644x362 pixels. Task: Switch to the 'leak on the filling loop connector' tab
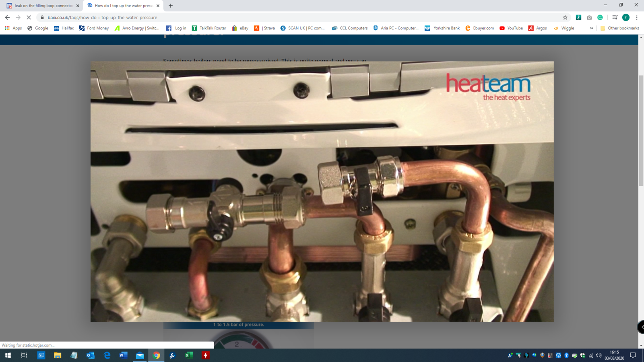pyautogui.click(x=40, y=6)
